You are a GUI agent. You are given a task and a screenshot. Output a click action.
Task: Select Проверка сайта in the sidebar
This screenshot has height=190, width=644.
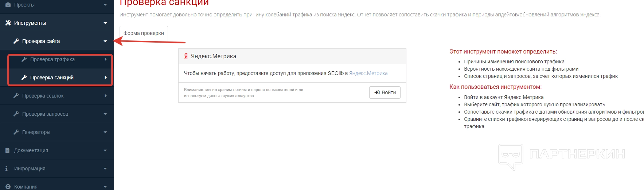click(x=57, y=41)
